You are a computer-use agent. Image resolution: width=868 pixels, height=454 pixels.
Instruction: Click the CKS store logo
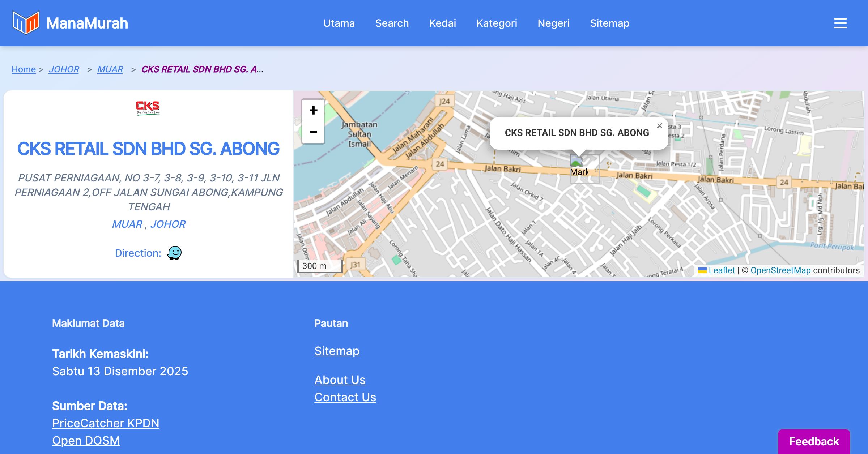tap(148, 107)
